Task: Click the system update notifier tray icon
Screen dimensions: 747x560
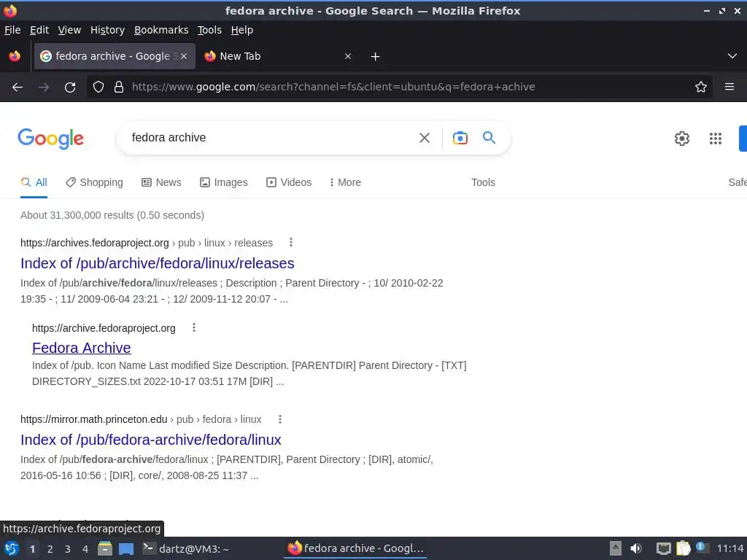Action: (702, 548)
